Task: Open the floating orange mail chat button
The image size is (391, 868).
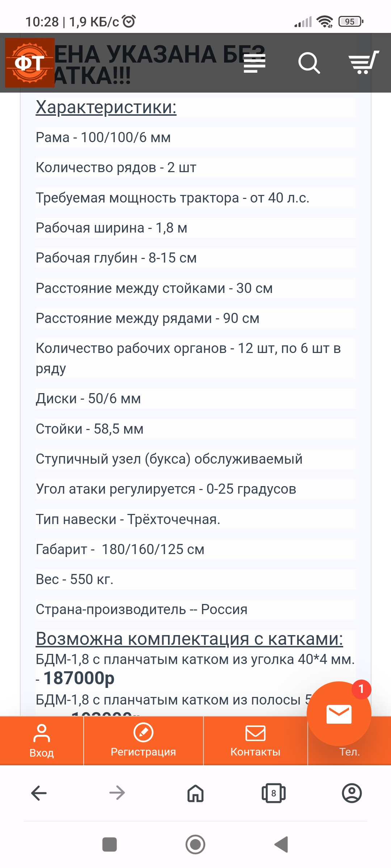Action: click(x=339, y=714)
